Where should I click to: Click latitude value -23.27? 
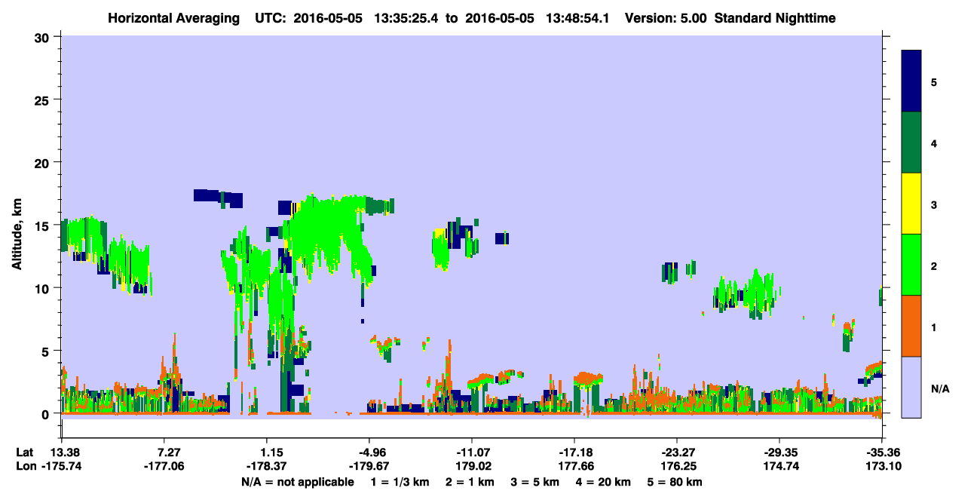point(677,452)
